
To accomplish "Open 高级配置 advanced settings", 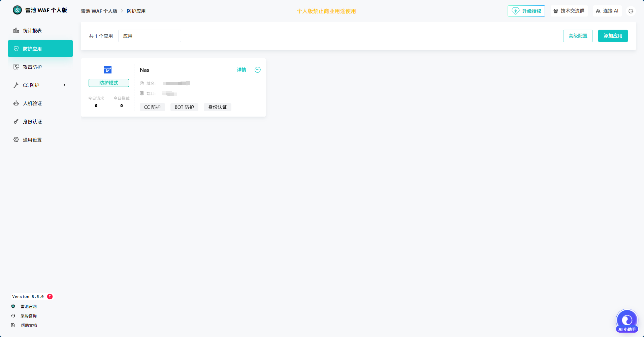I will (x=578, y=36).
